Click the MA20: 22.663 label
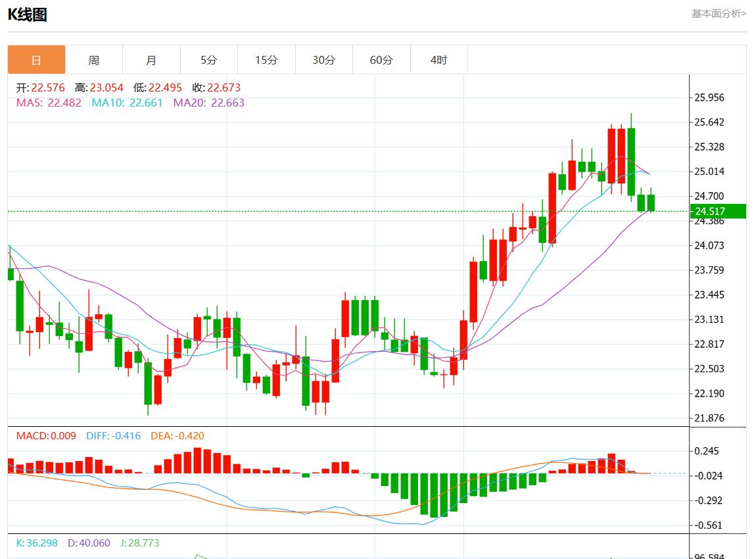 (x=209, y=103)
